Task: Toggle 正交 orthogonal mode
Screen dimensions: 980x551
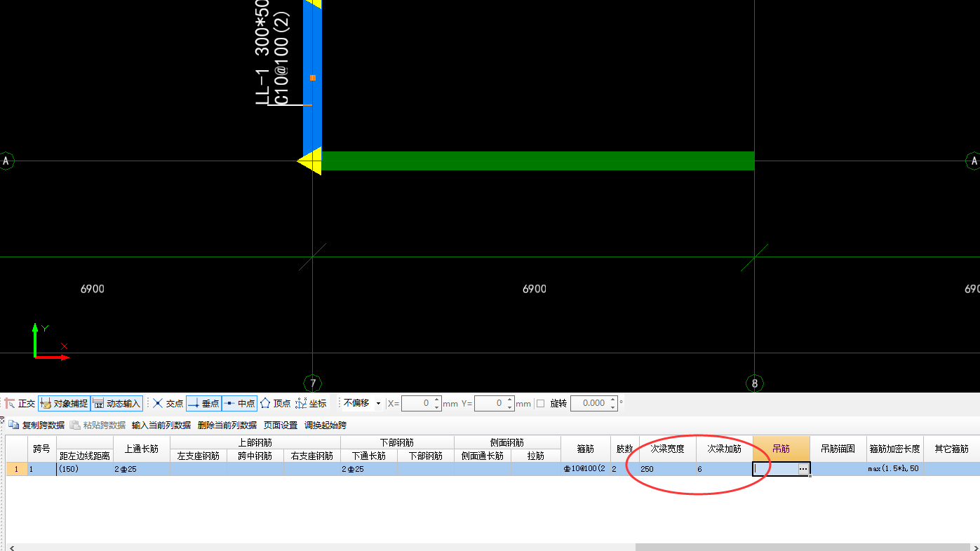Action: (x=20, y=403)
